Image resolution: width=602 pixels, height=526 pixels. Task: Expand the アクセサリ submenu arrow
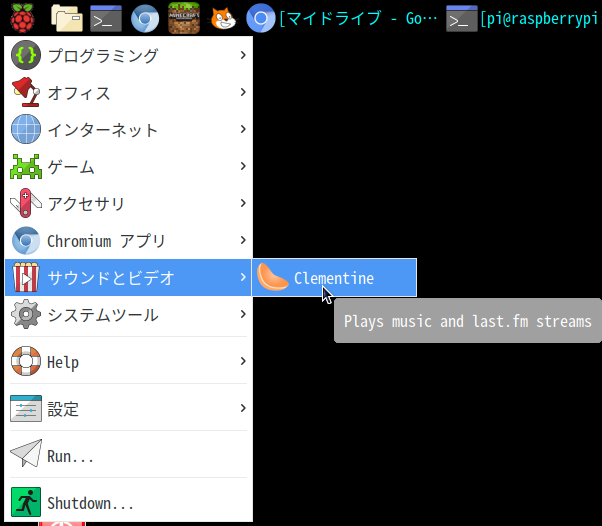coord(243,203)
